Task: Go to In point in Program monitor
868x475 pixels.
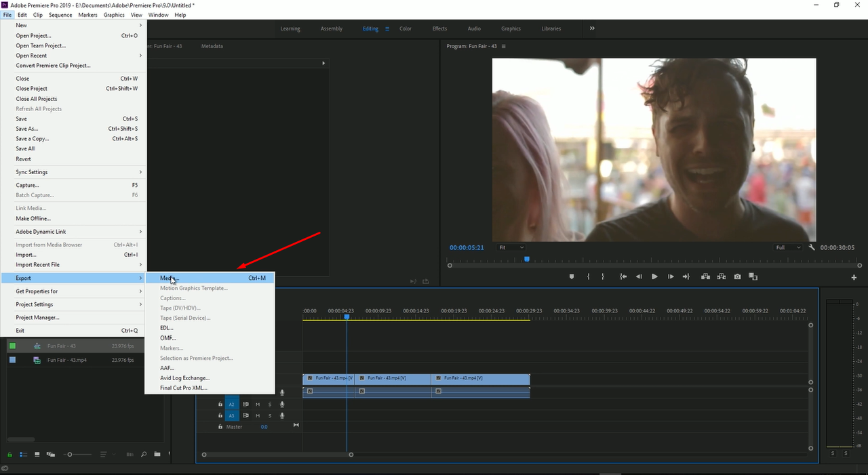Action: 623,276
